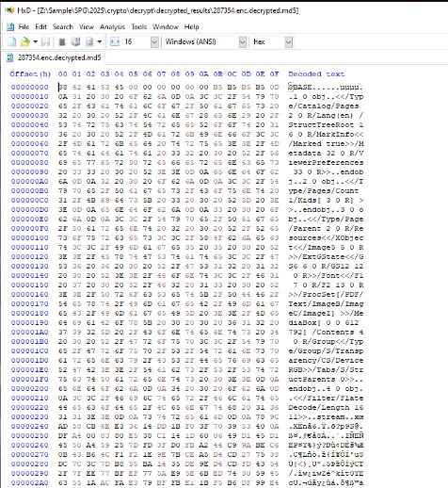Open the Tools menu
The height and width of the screenshot is (488, 448).
[139, 26]
